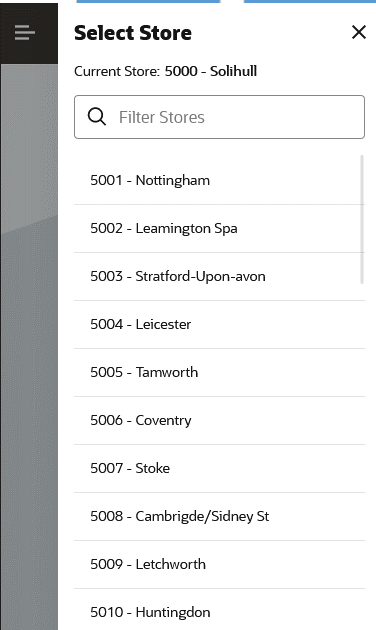Pick the 5004 - Leicester store
Image resolution: width=376 pixels, height=630 pixels.
pyautogui.click(x=219, y=324)
